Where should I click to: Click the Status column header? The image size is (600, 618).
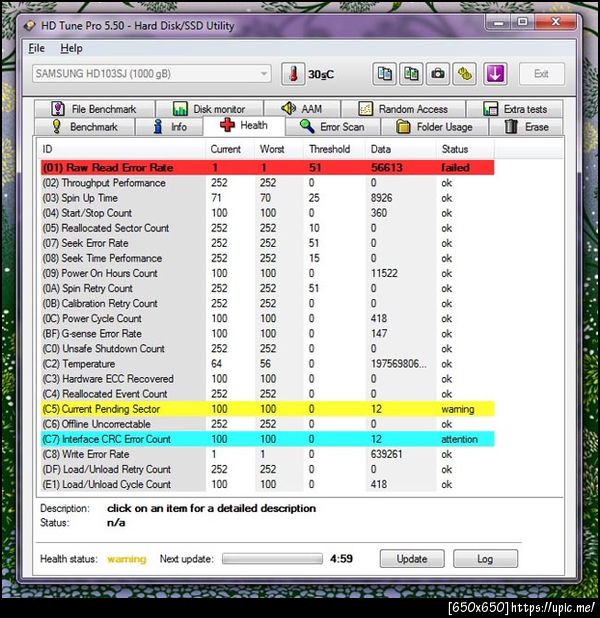pos(465,149)
